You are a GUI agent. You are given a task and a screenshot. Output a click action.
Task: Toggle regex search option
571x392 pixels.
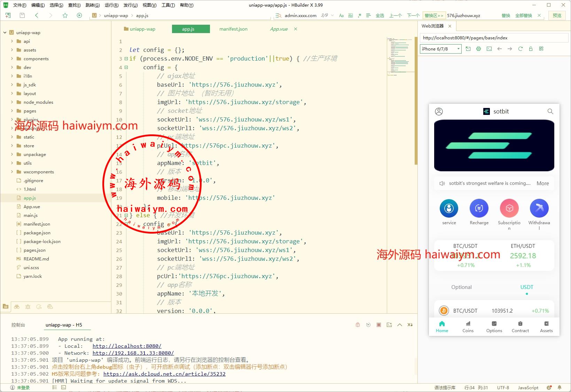pos(359,15)
